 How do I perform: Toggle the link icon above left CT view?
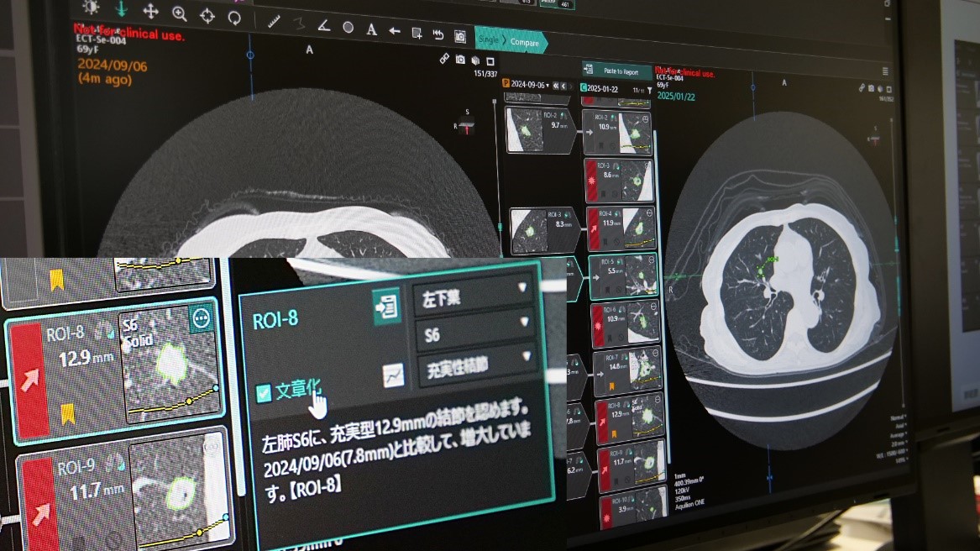(x=444, y=59)
